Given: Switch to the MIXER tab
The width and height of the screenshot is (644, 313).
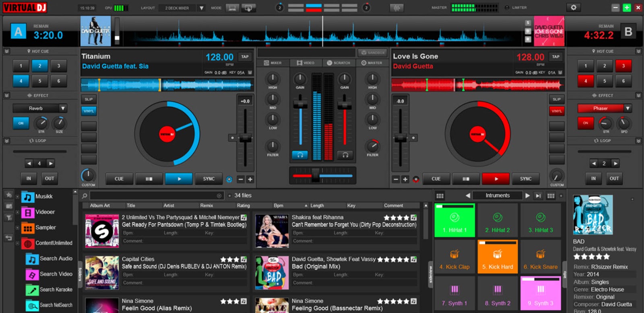Looking at the screenshot, I should [273, 63].
